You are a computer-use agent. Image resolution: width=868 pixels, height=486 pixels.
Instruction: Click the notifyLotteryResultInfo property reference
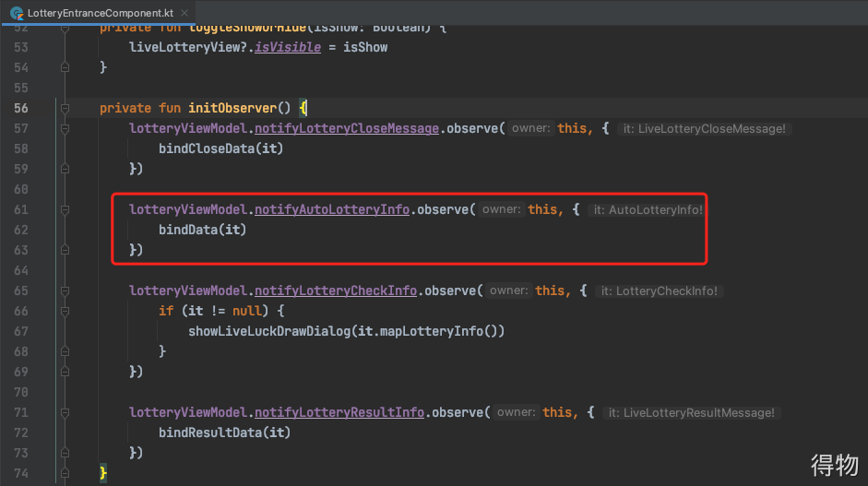click(x=339, y=412)
